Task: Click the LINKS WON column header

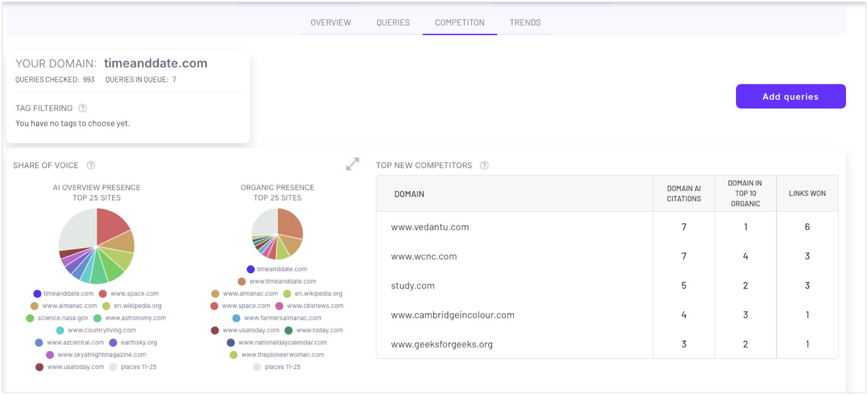Action: click(807, 193)
